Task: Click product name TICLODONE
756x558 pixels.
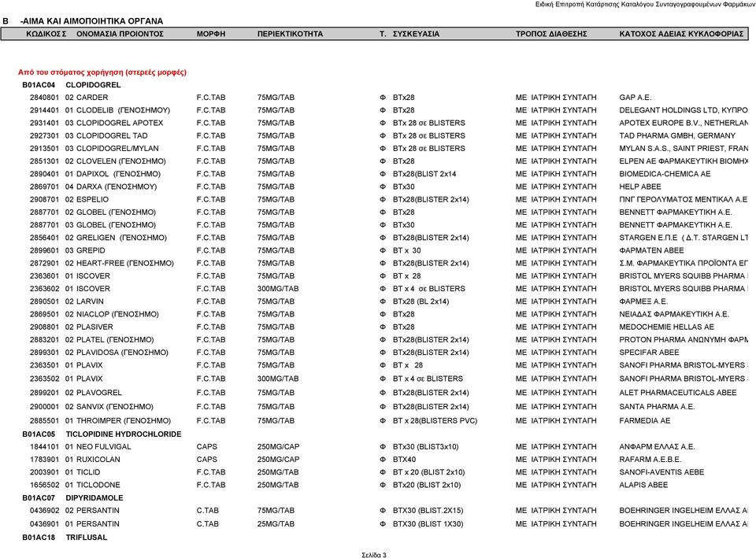Action: coord(98,485)
